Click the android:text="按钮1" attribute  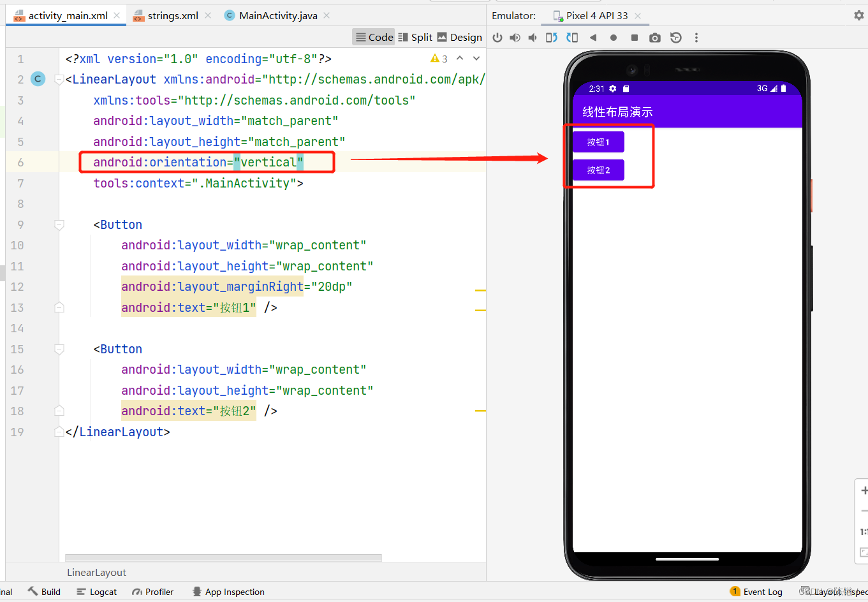point(189,307)
